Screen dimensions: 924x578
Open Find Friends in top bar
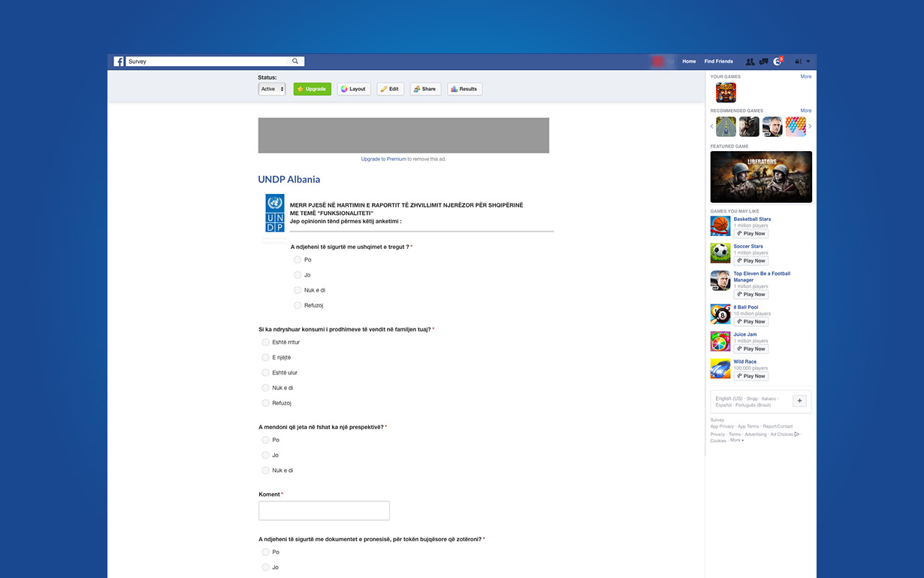(718, 62)
